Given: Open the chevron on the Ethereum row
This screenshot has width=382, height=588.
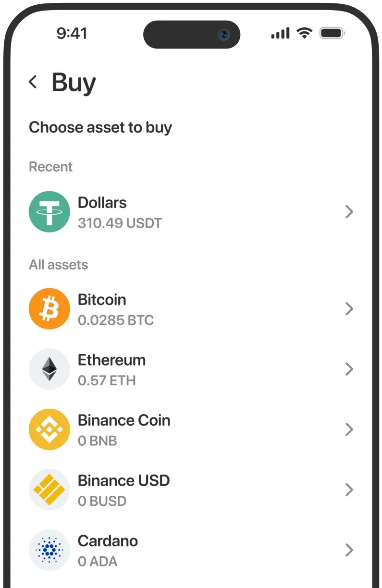Looking at the screenshot, I should point(349,369).
